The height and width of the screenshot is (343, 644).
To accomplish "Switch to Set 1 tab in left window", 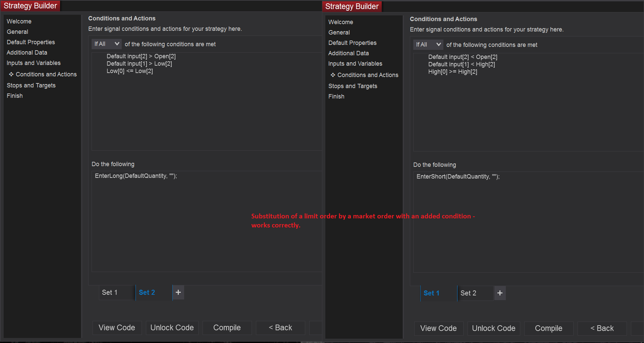I will click(x=110, y=292).
